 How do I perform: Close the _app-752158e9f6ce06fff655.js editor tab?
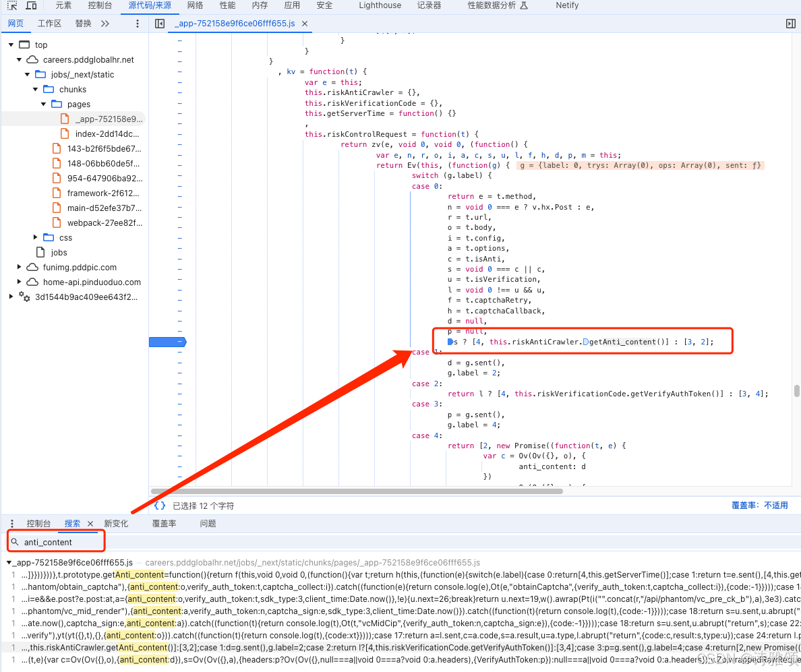pyautogui.click(x=305, y=24)
